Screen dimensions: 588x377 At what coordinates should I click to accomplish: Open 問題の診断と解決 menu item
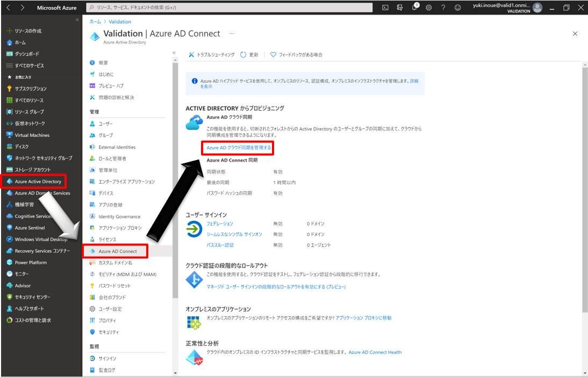[x=112, y=97]
